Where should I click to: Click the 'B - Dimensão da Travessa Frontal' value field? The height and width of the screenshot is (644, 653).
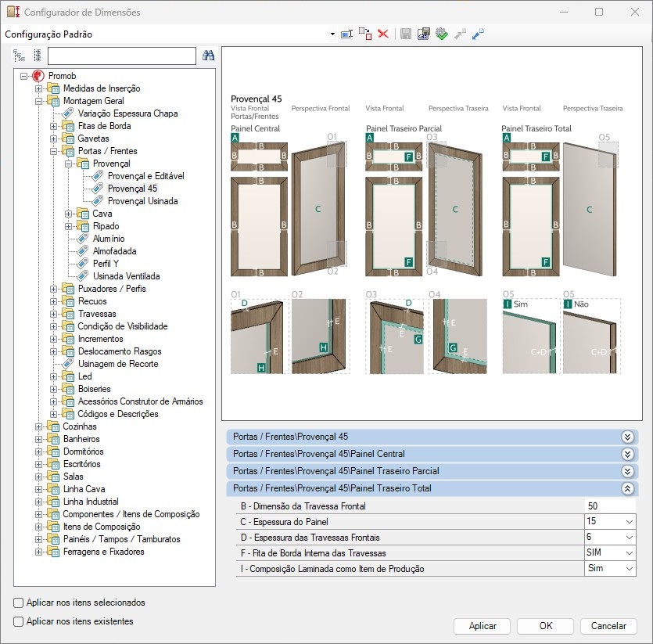click(x=610, y=506)
